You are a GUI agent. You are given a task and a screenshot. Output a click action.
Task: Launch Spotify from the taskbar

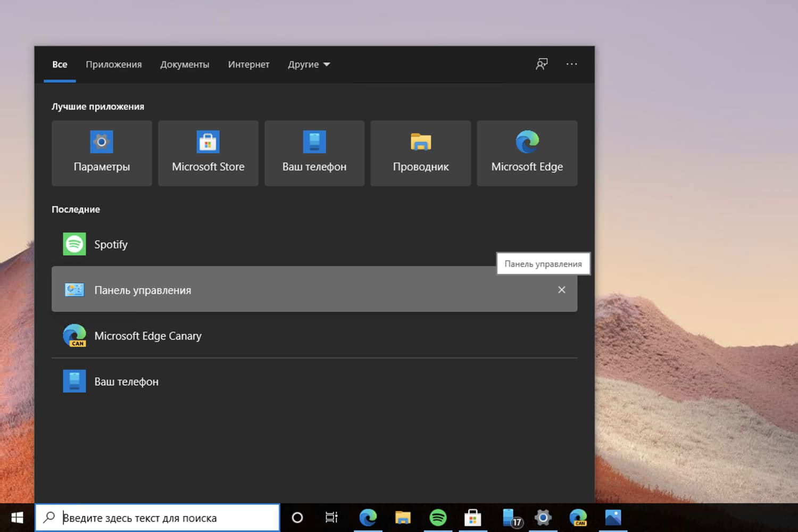tap(438, 517)
